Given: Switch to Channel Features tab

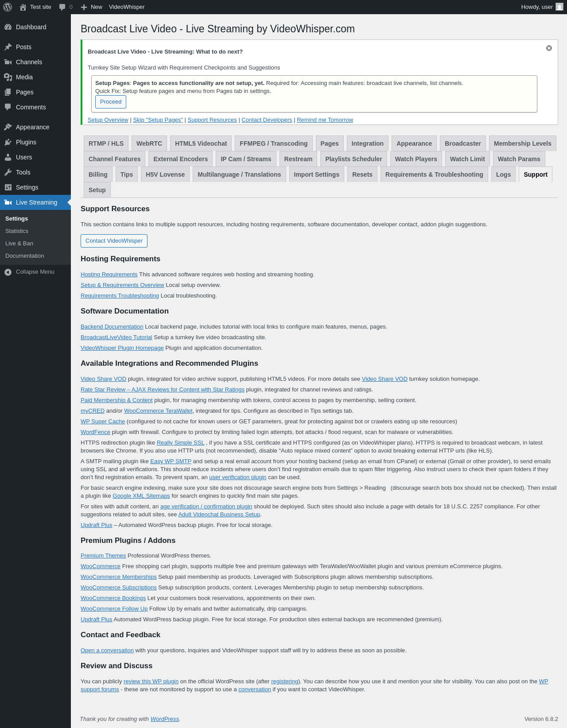Looking at the screenshot, I should click(x=115, y=159).
